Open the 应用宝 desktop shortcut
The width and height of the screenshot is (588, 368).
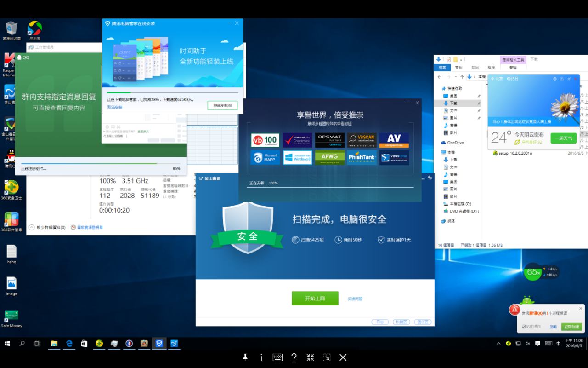(x=35, y=30)
